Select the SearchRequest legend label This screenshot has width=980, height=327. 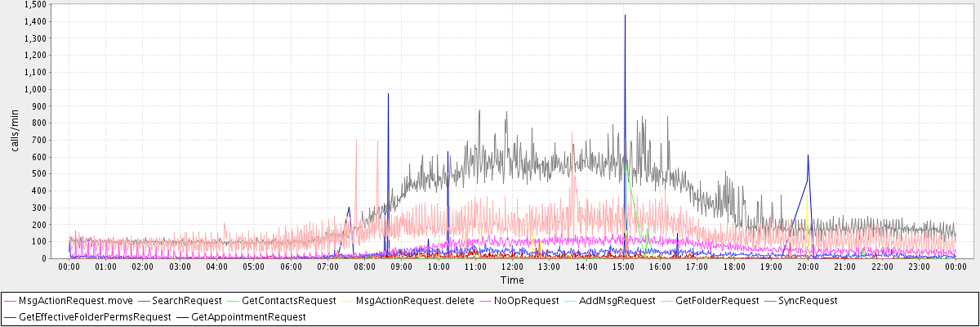click(187, 301)
